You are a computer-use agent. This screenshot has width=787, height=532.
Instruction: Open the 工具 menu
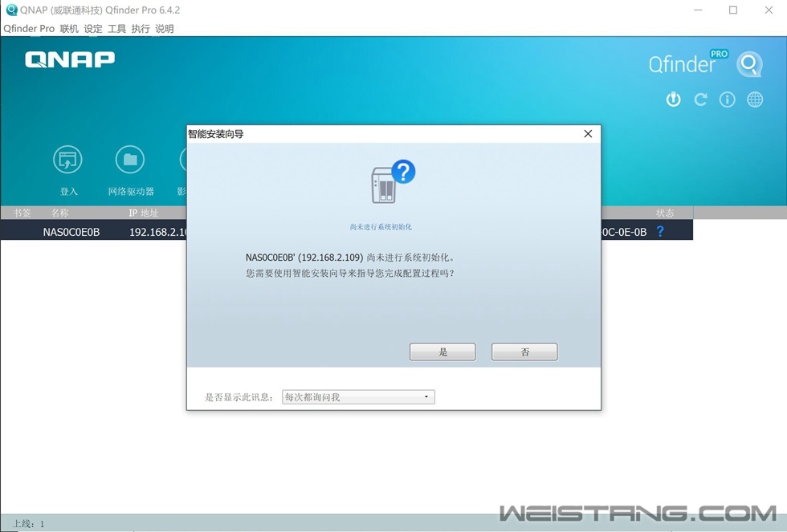[117, 29]
